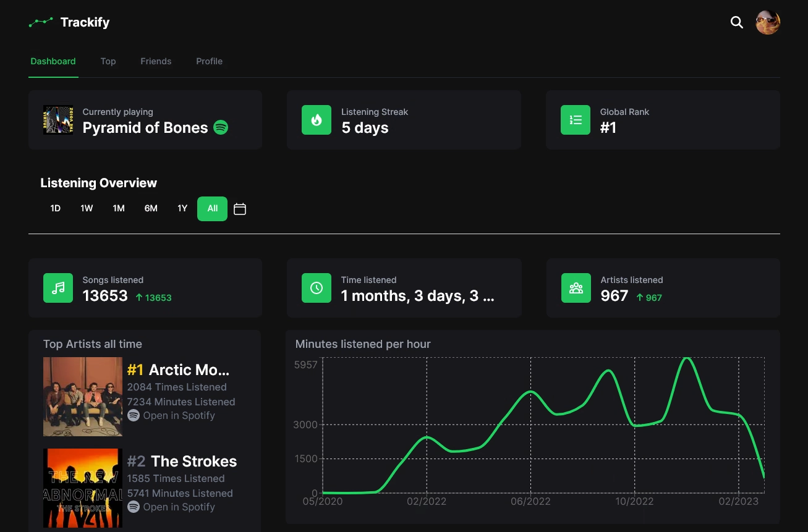Viewport: 808px width, 532px height.
Task: Open The Strokes in Spotify
Action: 171,507
